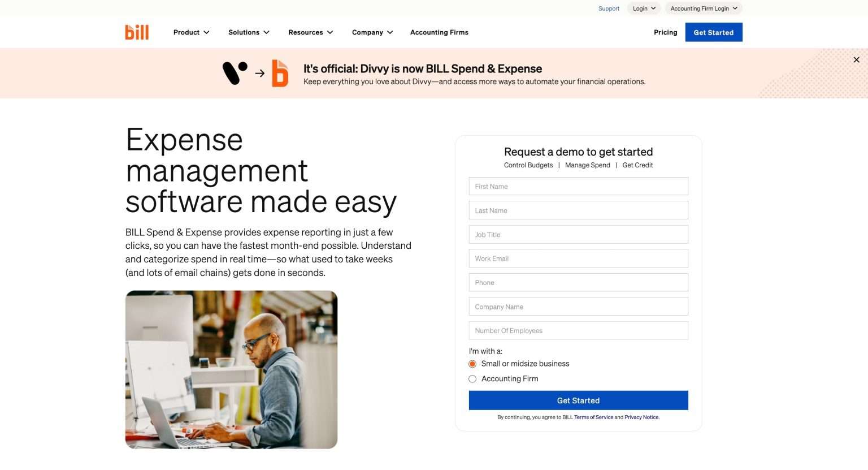
Task: Open the Terms of Service link
Action: tap(593, 417)
